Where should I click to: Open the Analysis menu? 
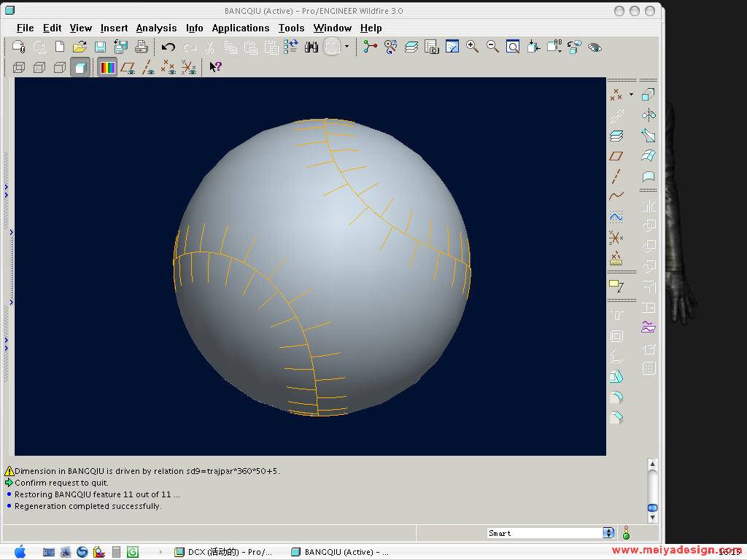tap(156, 28)
